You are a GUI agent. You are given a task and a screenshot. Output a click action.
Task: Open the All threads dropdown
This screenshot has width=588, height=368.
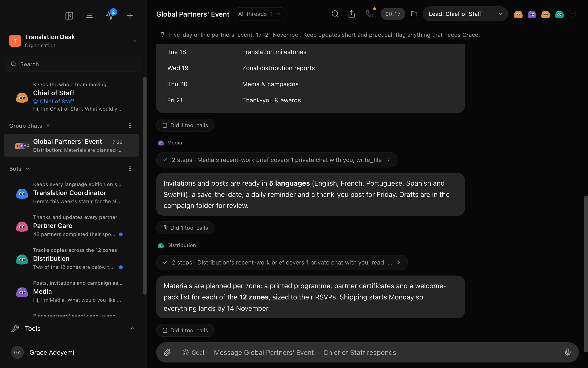[260, 14]
